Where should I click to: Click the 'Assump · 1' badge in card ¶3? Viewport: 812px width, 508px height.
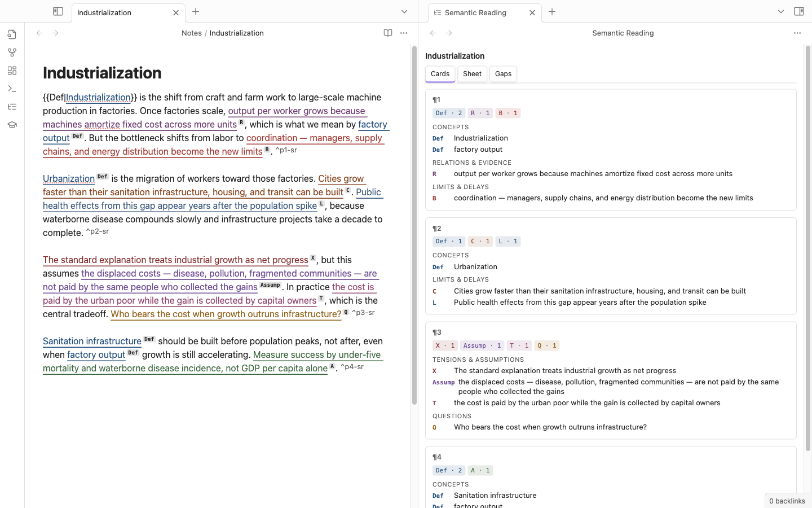[482, 345]
